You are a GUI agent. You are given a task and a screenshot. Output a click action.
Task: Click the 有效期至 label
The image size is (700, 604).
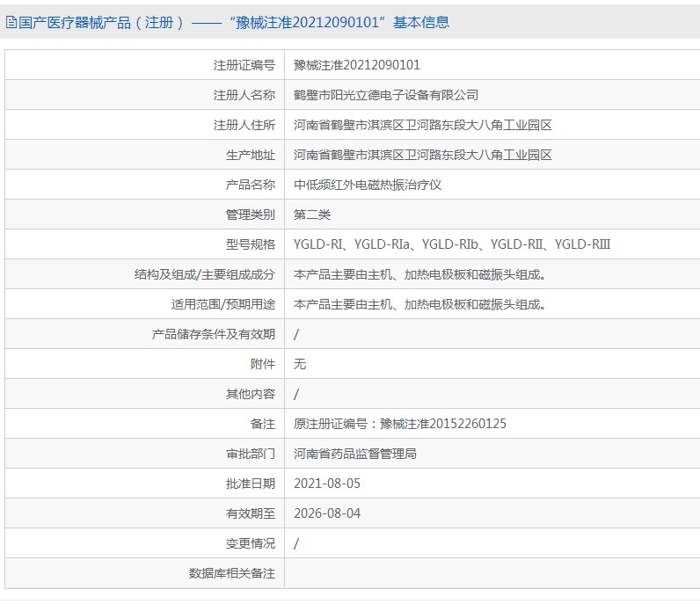click(251, 513)
